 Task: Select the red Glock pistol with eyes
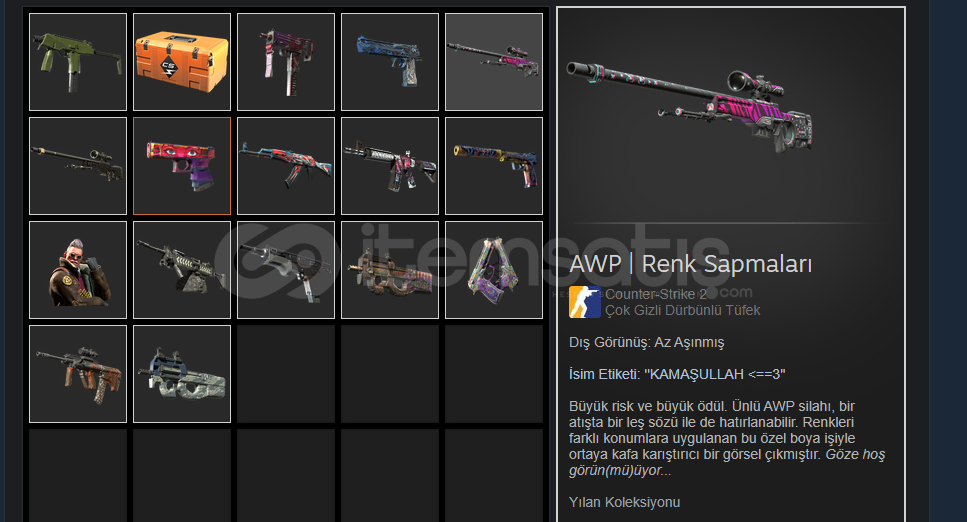tap(182, 166)
